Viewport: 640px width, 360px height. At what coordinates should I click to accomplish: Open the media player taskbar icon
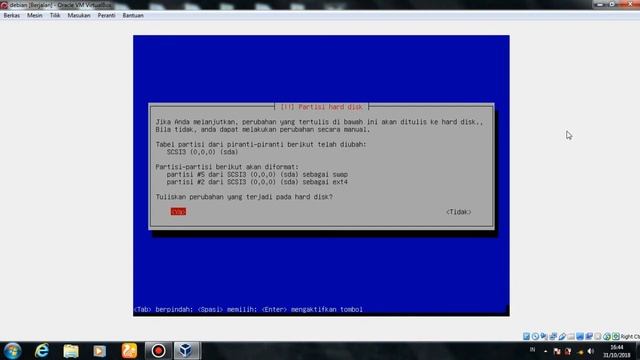100,351
